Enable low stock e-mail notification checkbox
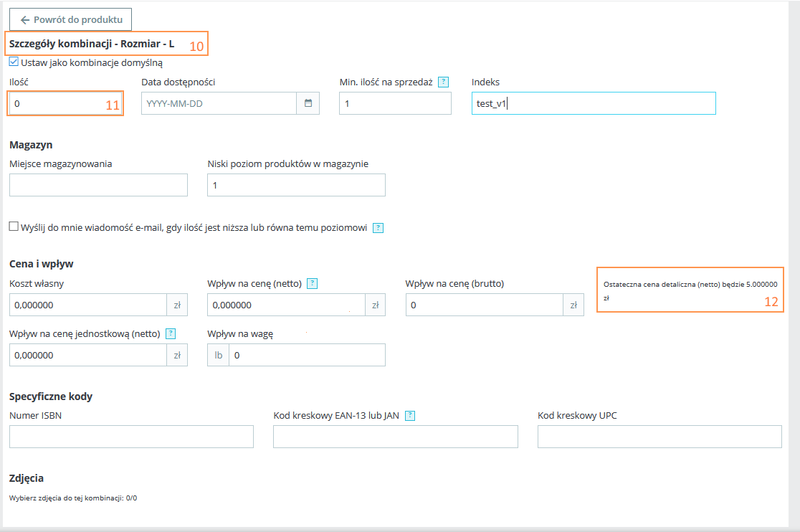800x532 pixels. pyautogui.click(x=14, y=227)
